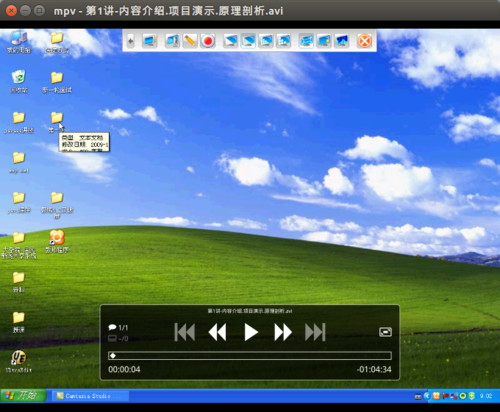Click the monitor-with-tower icon before the pencil
This screenshot has height=412, width=500.
[172, 41]
